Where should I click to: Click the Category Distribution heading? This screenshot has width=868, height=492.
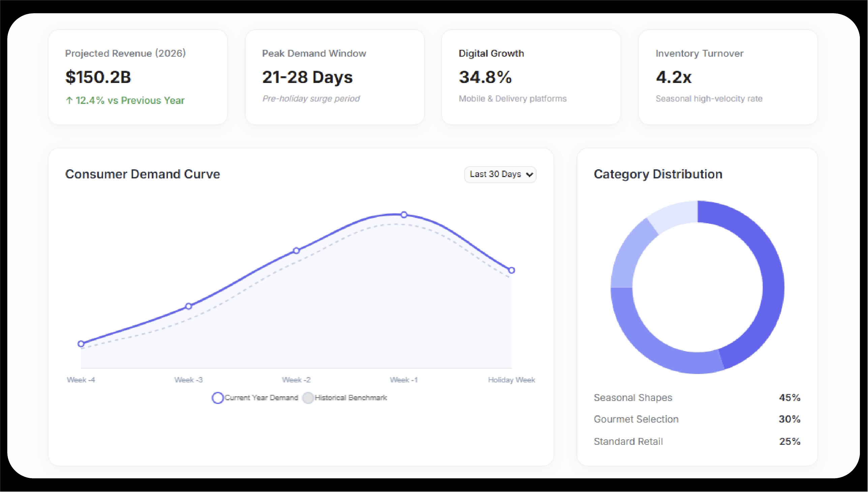(x=658, y=174)
